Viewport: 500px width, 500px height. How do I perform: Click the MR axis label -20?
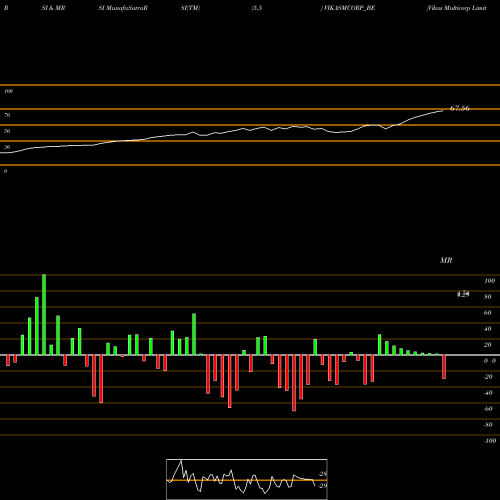click(488, 377)
